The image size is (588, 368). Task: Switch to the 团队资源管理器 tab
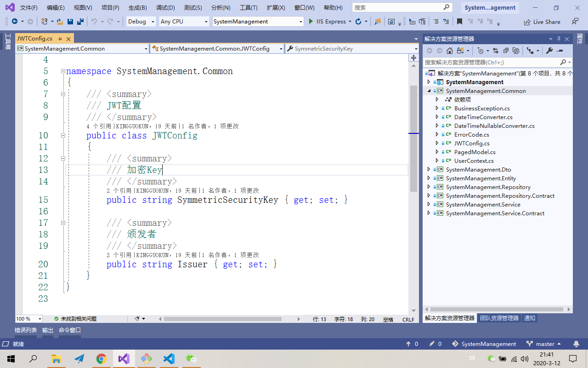(499, 318)
